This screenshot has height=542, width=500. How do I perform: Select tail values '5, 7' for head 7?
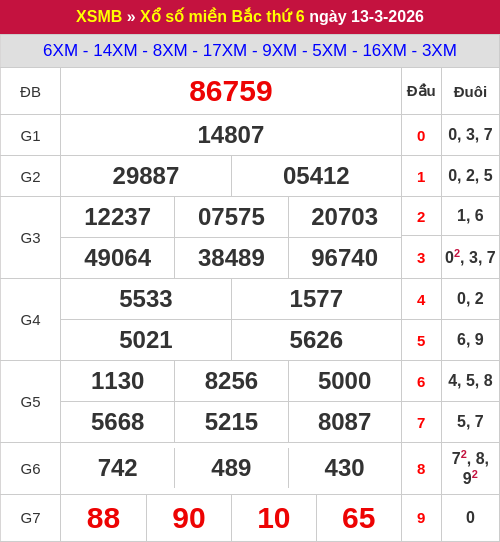click(470, 421)
